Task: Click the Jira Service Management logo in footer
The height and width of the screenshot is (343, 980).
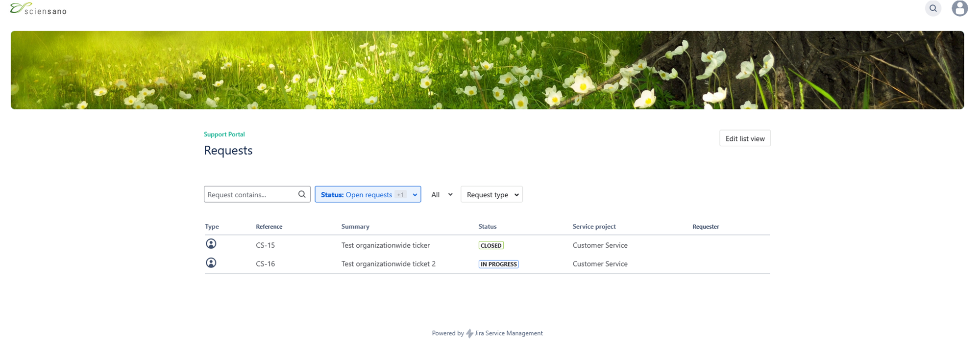Action: (469, 334)
